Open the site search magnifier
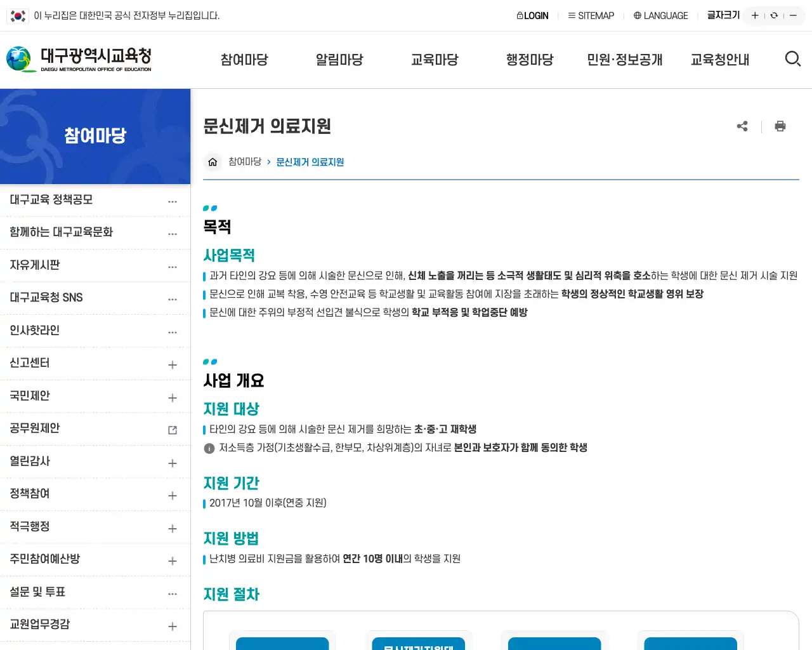The width and height of the screenshot is (812, 650). pyautogui.click(x=793, y=58)
